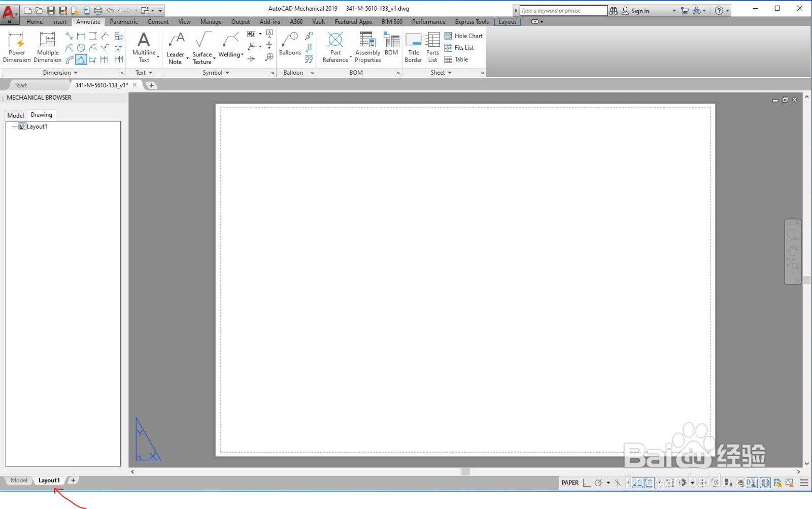Open the Express Tools ribbon tab
The image size is (812, 509).
pyautogui.click(x=472, y=22)
